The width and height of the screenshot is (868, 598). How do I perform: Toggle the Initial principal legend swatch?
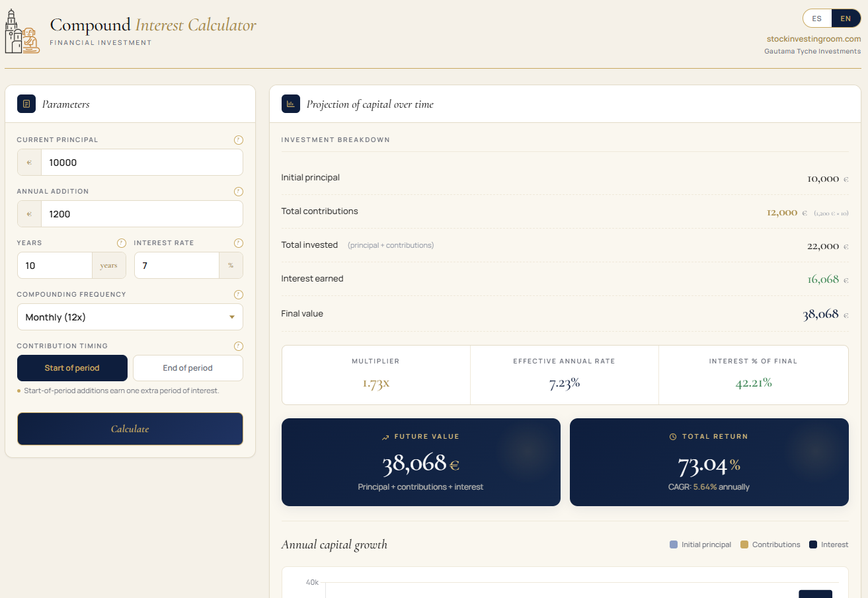click(674, 544)
